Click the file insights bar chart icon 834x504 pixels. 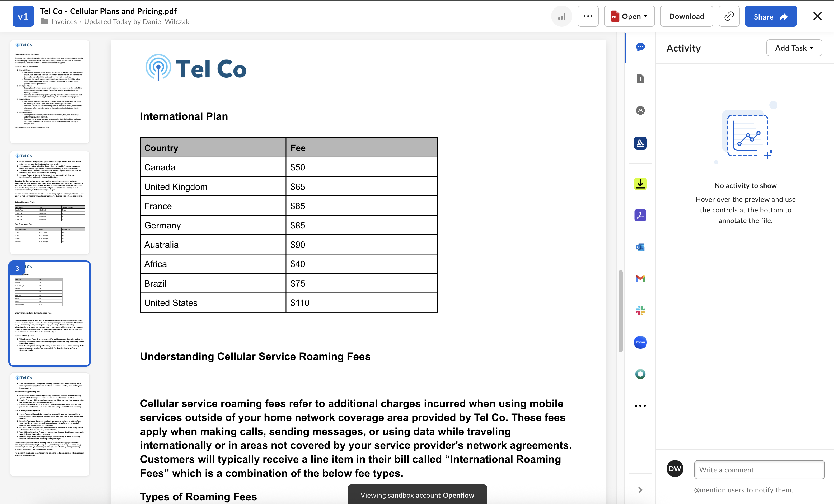pos(561,16)
